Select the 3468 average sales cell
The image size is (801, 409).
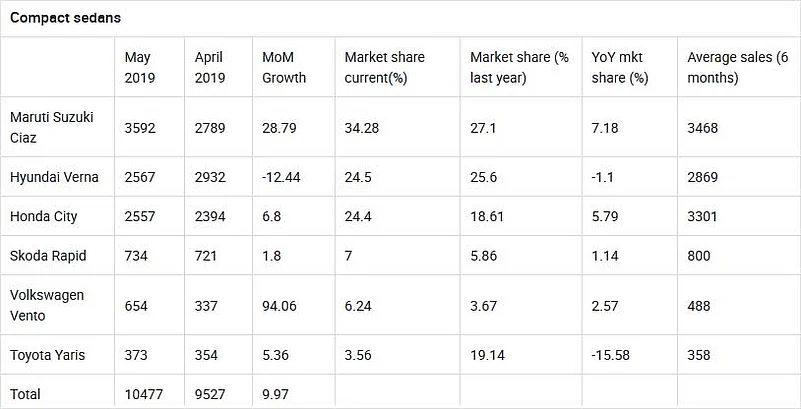click(x=703, y=127)
